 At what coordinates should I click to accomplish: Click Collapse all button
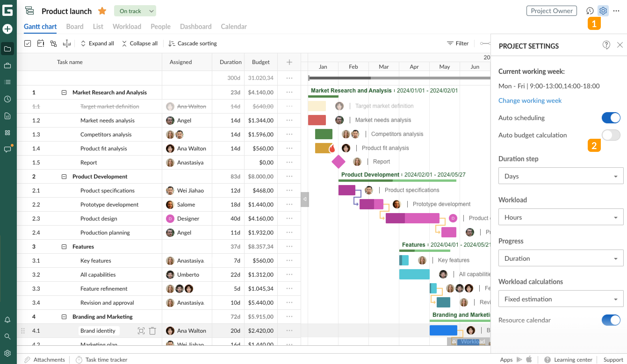140,43
